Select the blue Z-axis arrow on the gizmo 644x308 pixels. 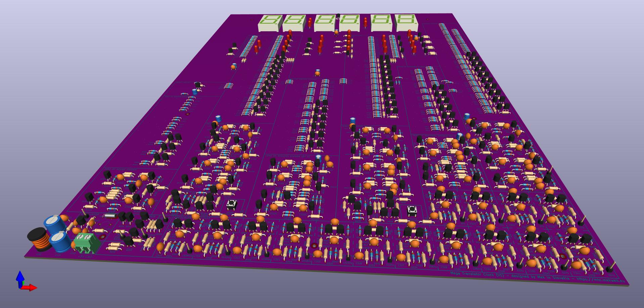(x=20, y=278)
